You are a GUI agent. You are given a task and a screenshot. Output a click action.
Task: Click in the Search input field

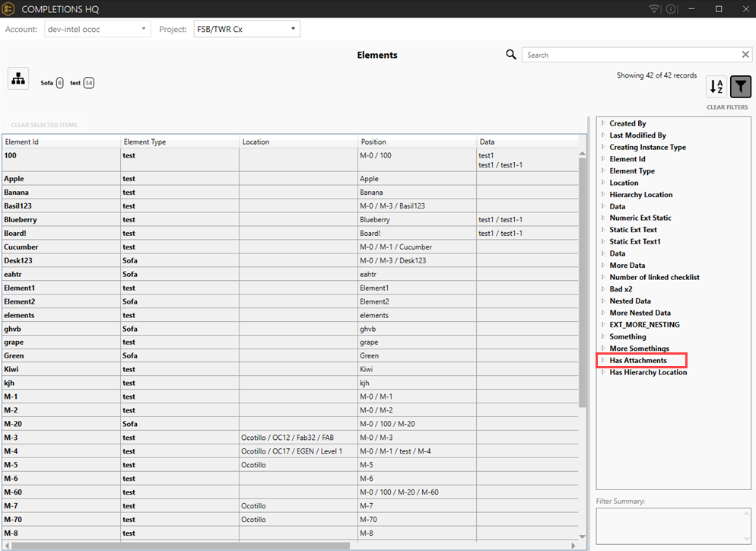[630, 55]
